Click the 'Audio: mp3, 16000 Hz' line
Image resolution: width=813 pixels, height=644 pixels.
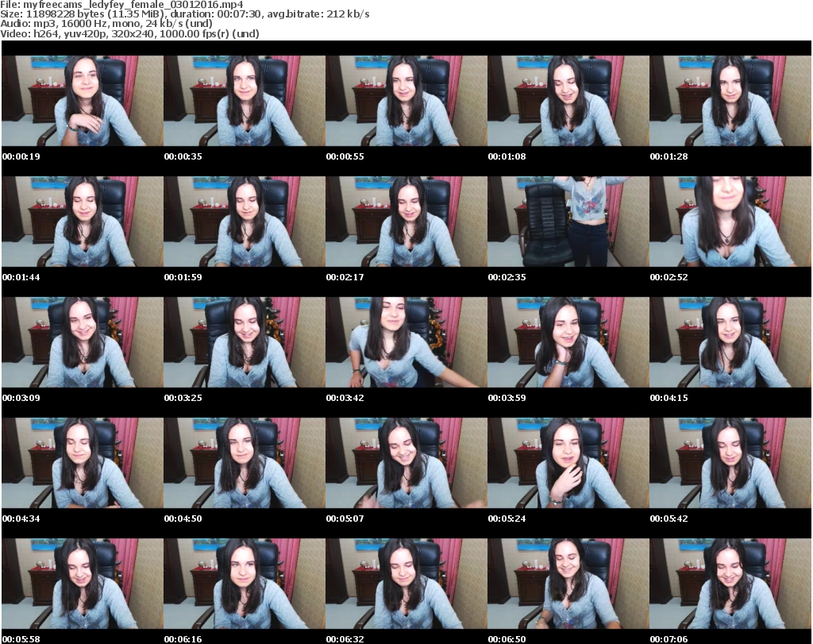[x=106, y=23]
